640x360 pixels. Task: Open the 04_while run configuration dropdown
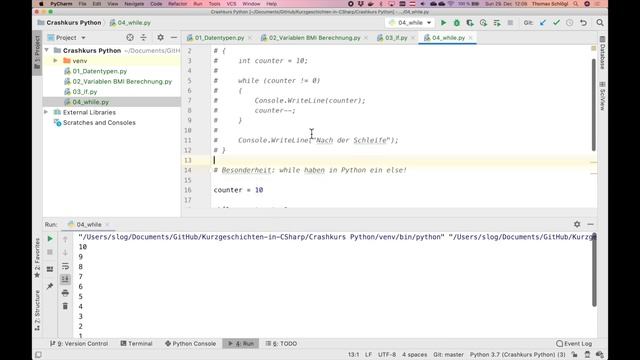pos(410,23)
